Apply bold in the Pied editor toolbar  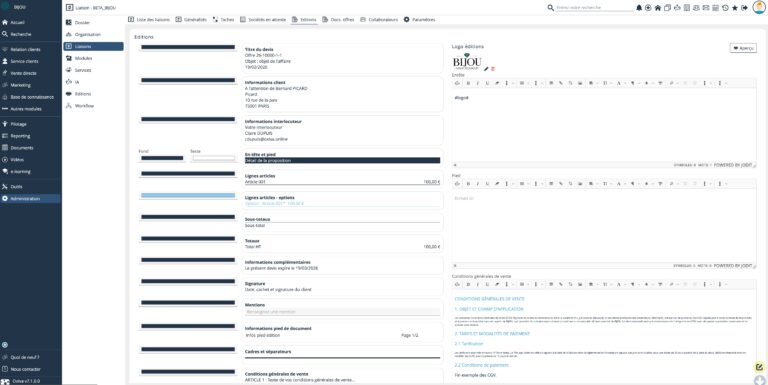[x=468, y=184]
